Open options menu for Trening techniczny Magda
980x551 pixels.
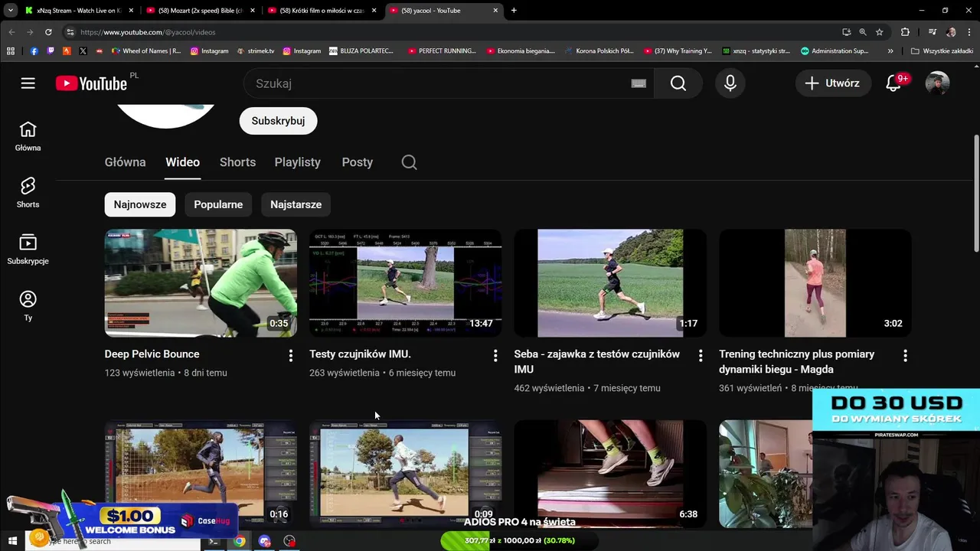tap(905, 355)
